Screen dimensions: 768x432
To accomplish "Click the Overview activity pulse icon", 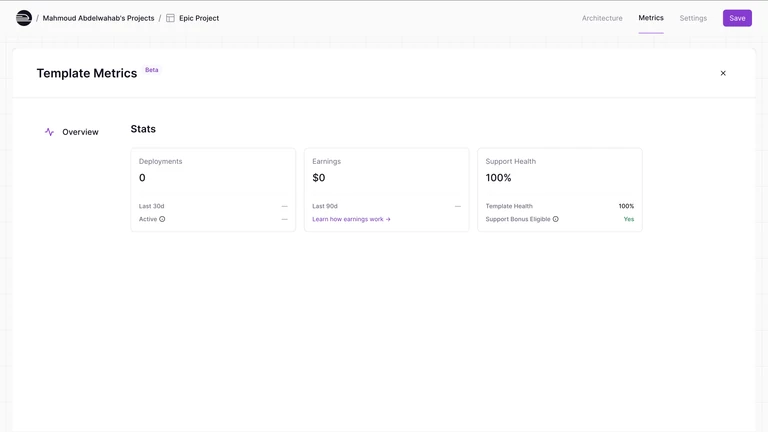I will pos(49,132).
